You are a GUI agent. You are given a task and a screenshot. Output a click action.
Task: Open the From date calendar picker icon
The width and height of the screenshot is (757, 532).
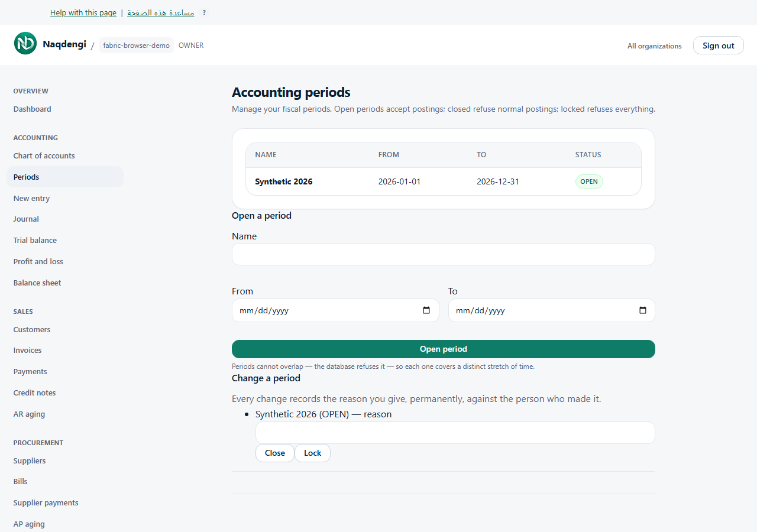point(426,310)
